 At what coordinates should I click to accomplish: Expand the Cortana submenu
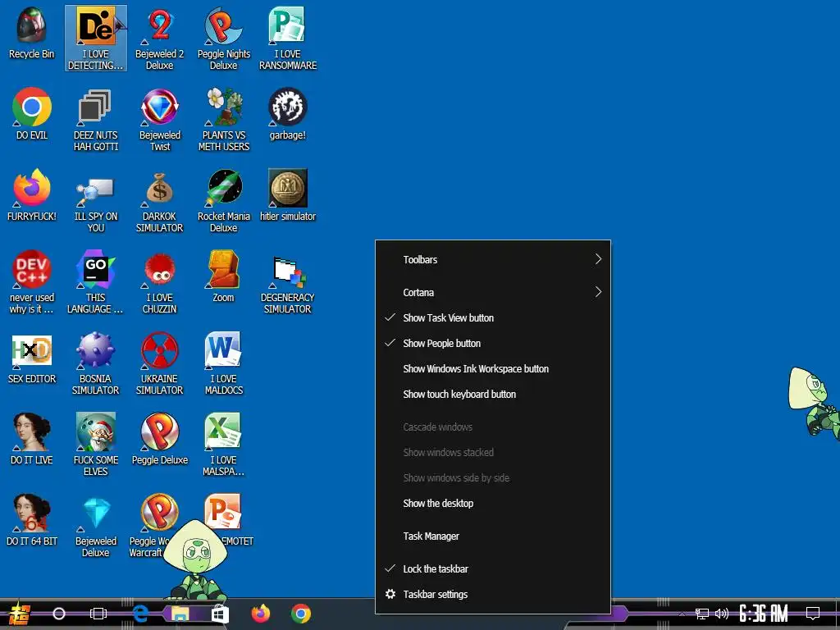pyautogui.click(x=493, y=293)
